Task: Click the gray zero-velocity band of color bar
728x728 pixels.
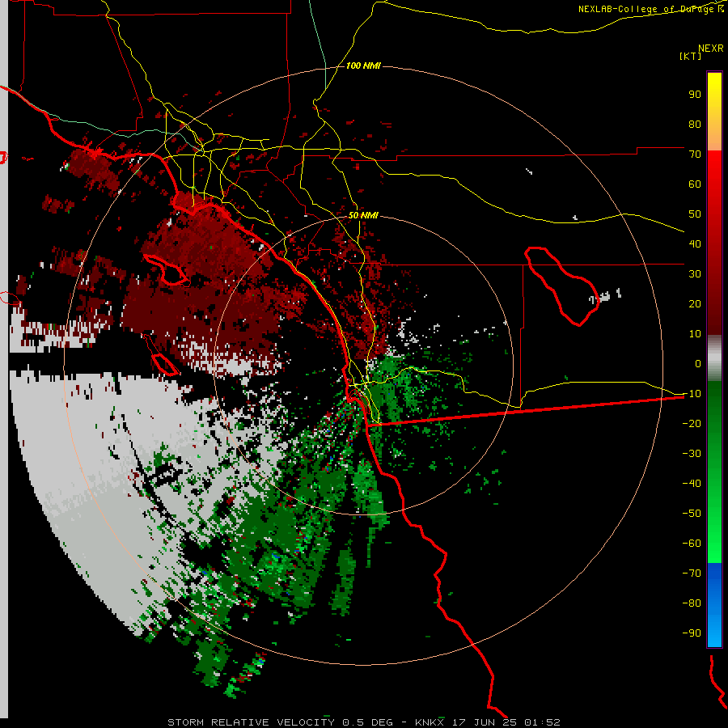Action: pos(714,358)
